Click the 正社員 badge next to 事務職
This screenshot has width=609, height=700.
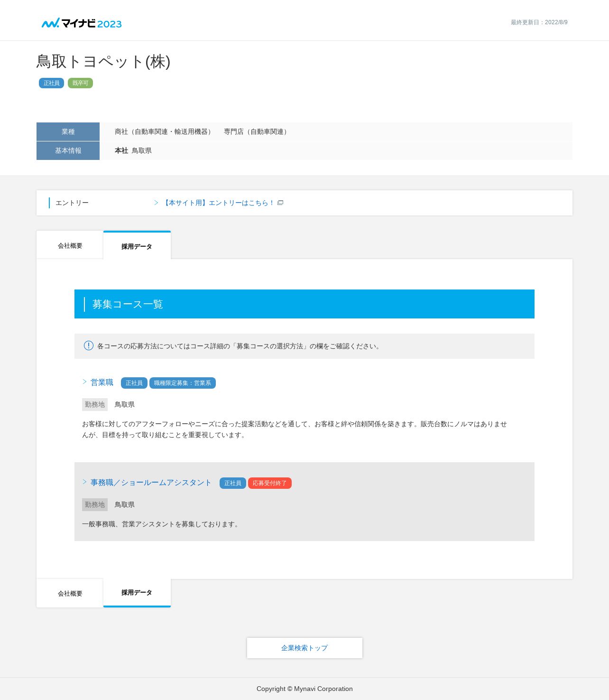[233, 483]
